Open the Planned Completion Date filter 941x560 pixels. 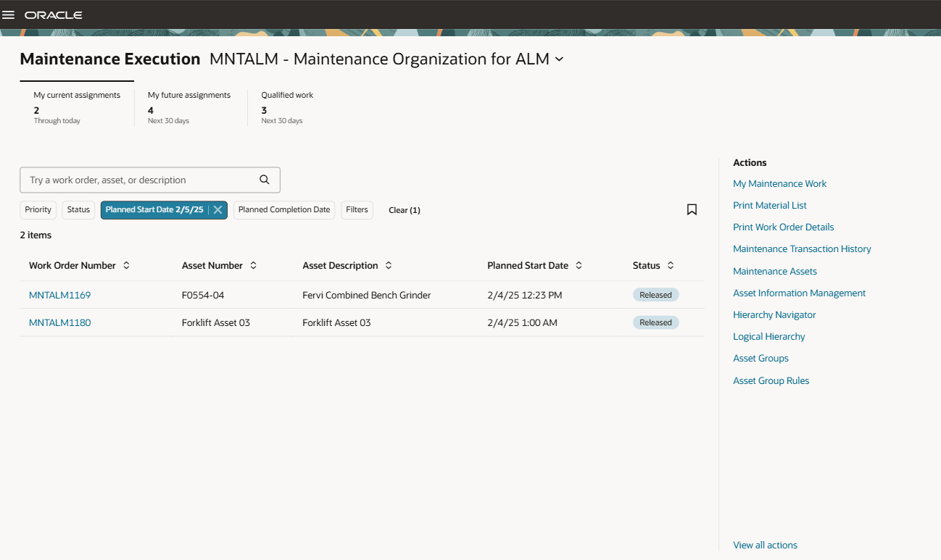tap(283, 209)
